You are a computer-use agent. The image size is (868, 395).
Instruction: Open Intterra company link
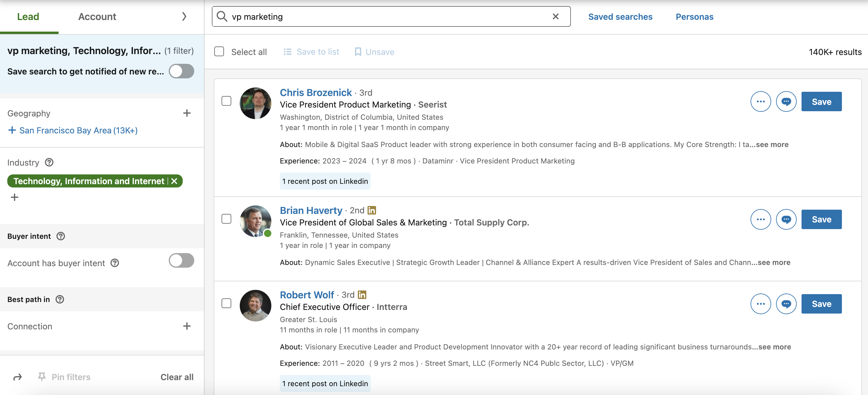click(392, 307)
